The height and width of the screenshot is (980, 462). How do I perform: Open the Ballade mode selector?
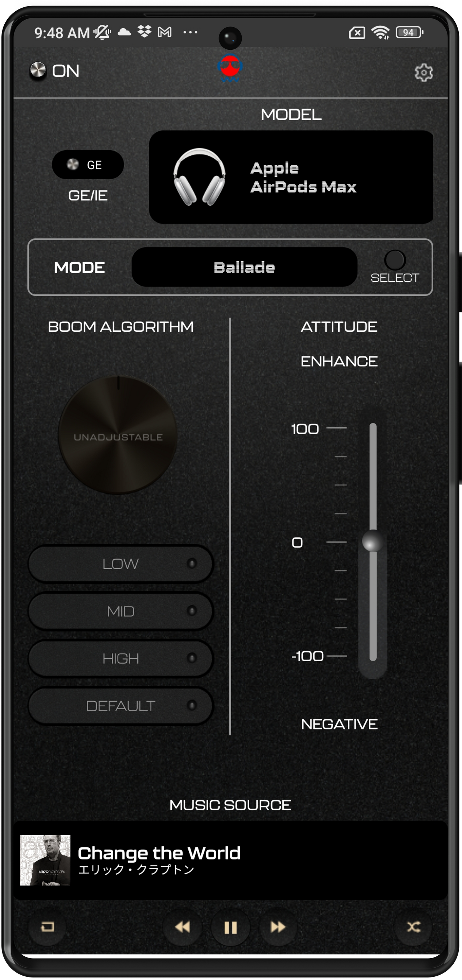click(x=244, y=267)
